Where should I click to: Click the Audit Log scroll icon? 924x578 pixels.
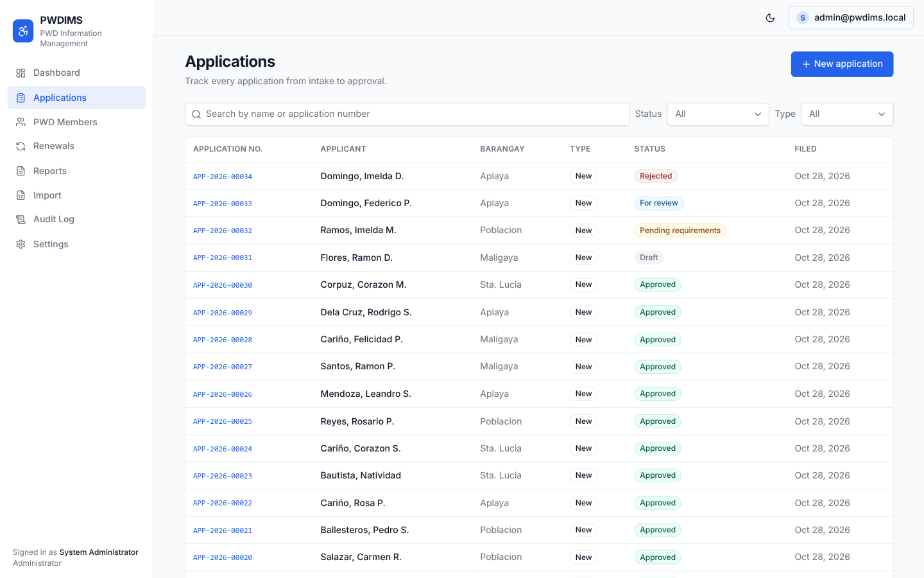coord(21,220)
